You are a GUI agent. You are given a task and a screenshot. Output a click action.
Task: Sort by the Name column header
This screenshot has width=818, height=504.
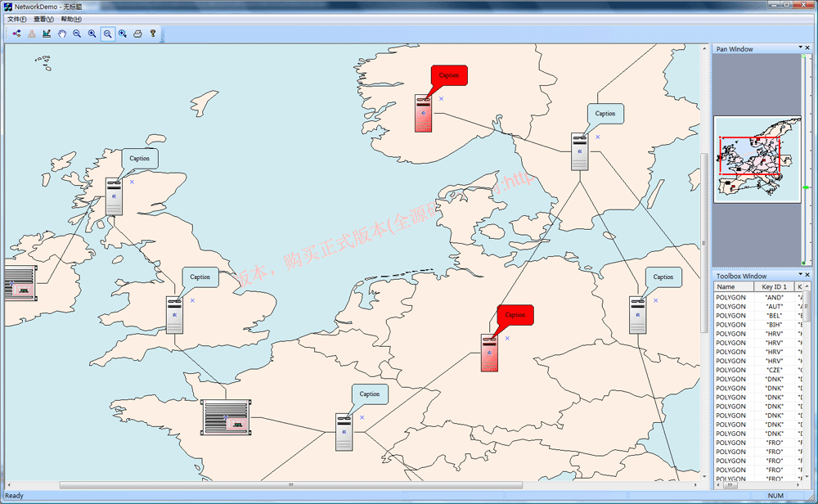[733, 287]
